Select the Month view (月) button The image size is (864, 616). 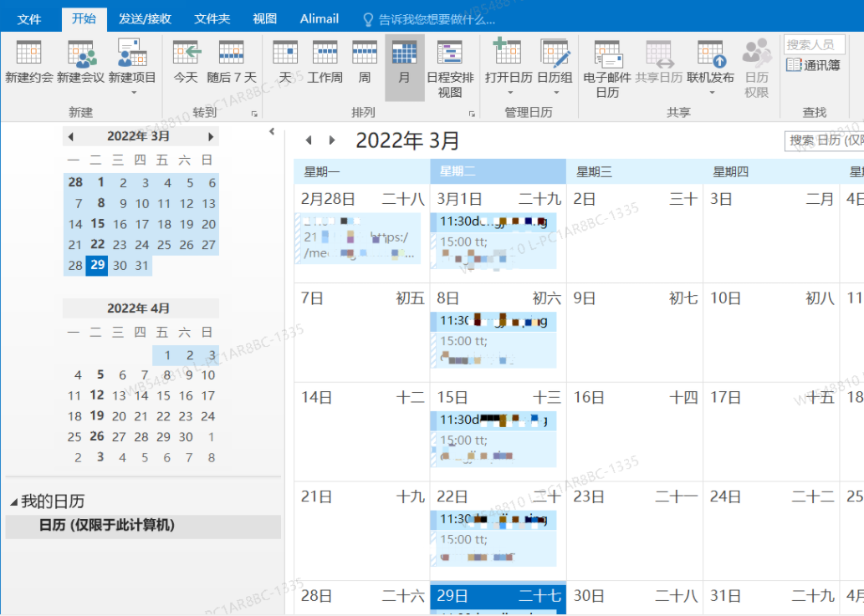tap(404, 67)
